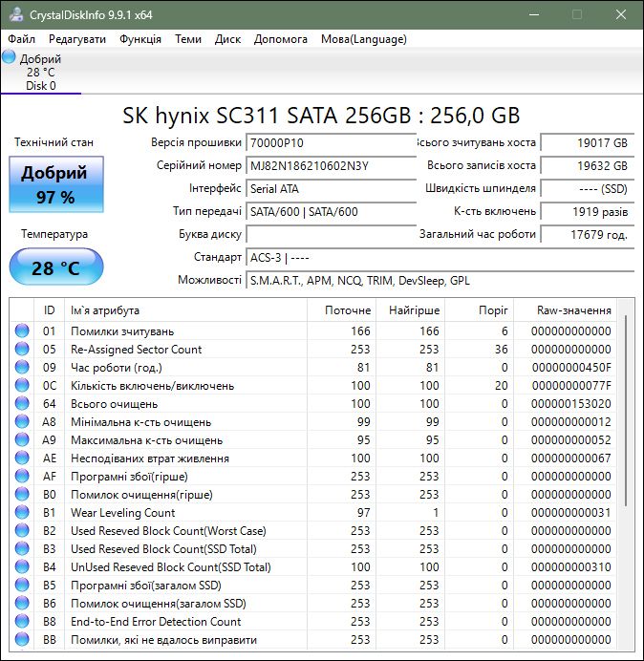Close the CrystalDiskInfo window

pos(621,14)
